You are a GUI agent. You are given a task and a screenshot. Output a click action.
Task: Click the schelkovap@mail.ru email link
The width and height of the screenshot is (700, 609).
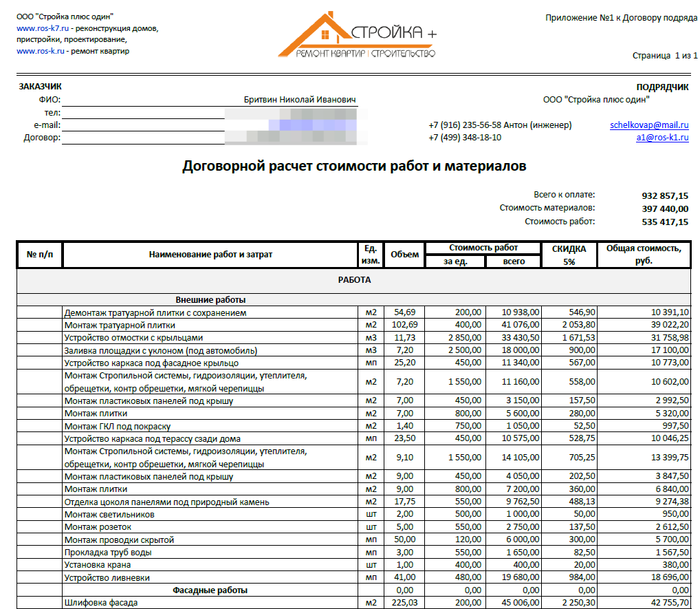click(x=649, y=125)
